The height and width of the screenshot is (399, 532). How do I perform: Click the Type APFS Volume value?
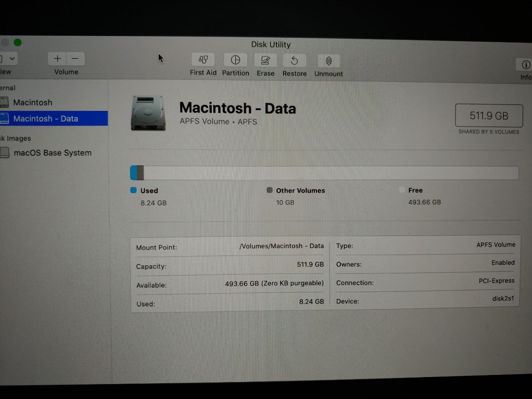click(496, 245)
